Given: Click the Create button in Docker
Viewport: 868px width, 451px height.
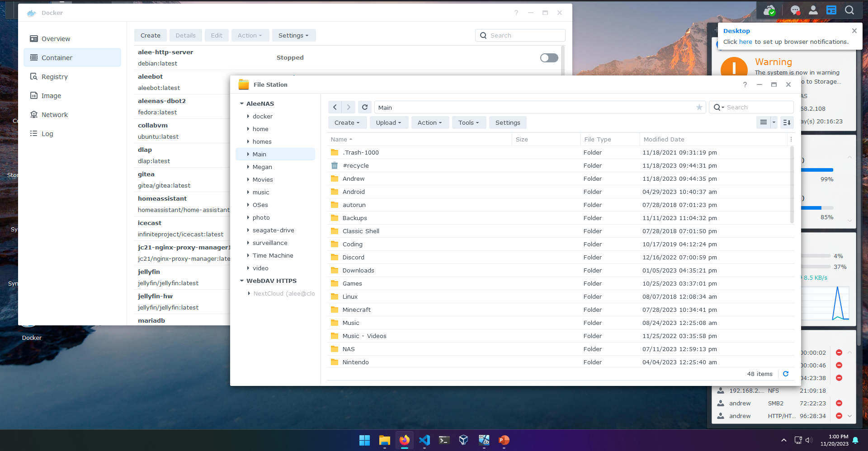Looking at the screenshot, I should [x=150, y=35].
